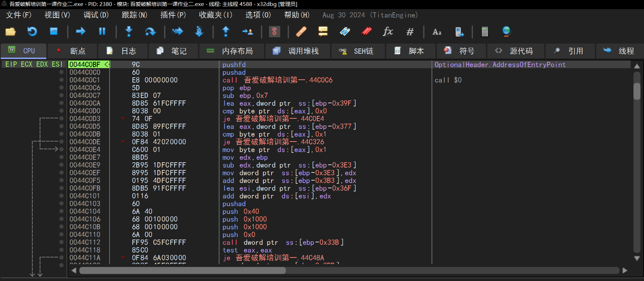Toggle breakpoint dot at address 0044C0C0

click(61, 72)
